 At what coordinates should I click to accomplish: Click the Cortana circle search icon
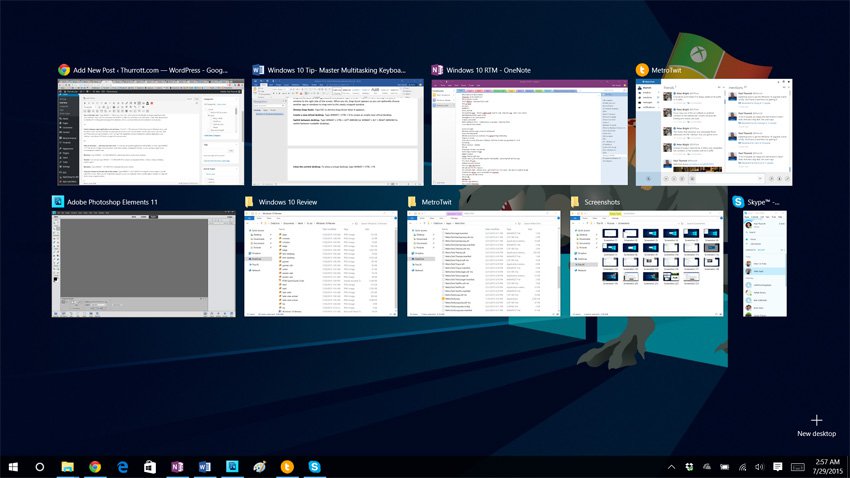click(x=40, y=467)
